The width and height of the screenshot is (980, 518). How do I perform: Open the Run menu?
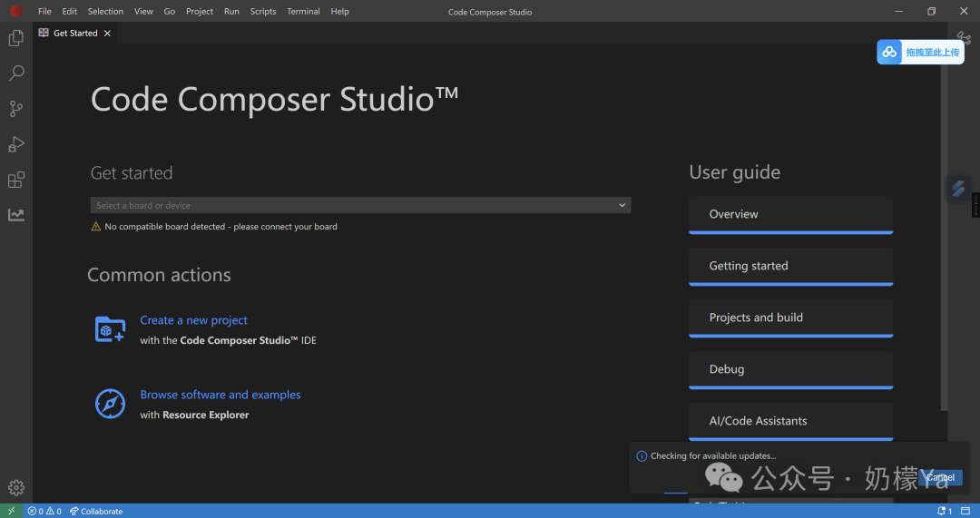[231, 11]
